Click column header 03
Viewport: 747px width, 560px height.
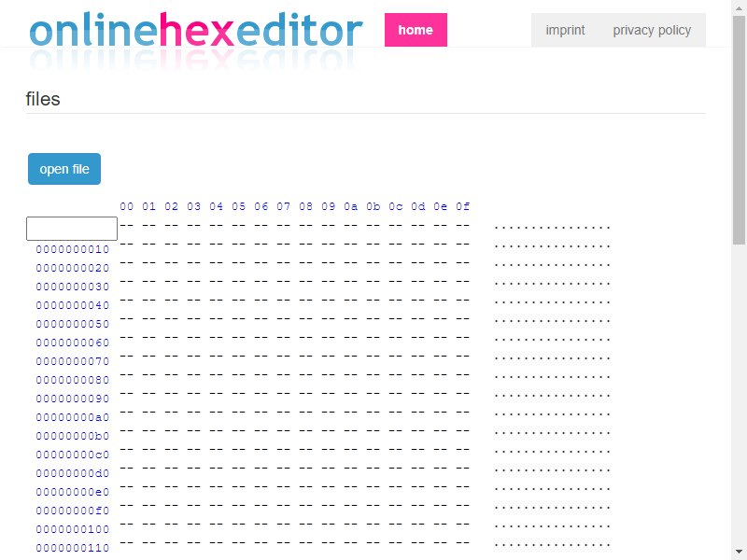click(194, 206)
